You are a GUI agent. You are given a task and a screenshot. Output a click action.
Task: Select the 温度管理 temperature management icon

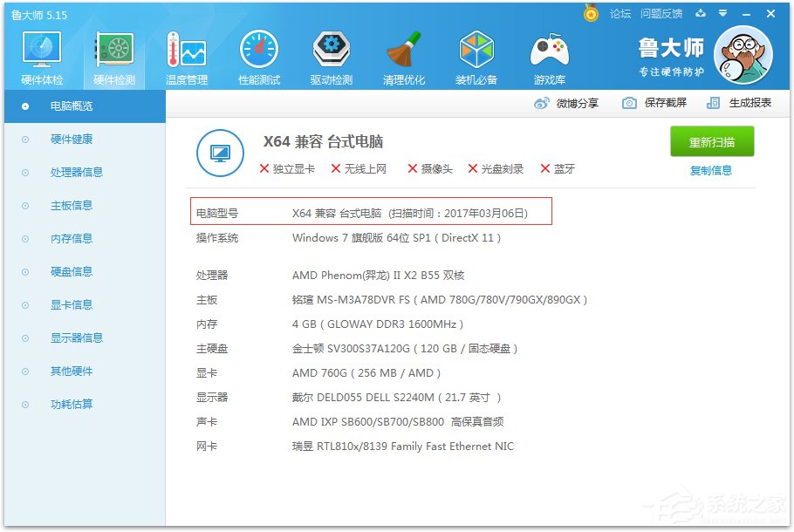coord(186,52)
